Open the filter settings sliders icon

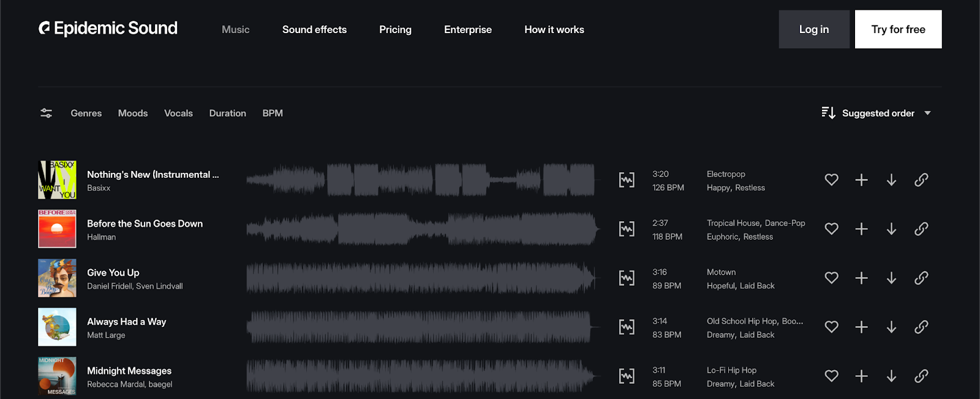(46, 113)
